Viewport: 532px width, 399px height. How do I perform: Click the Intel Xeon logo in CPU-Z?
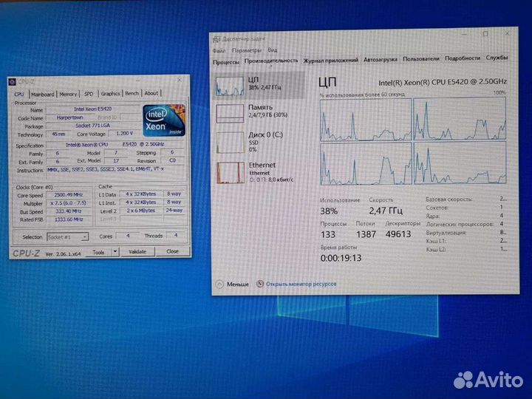tap(164, 120)
